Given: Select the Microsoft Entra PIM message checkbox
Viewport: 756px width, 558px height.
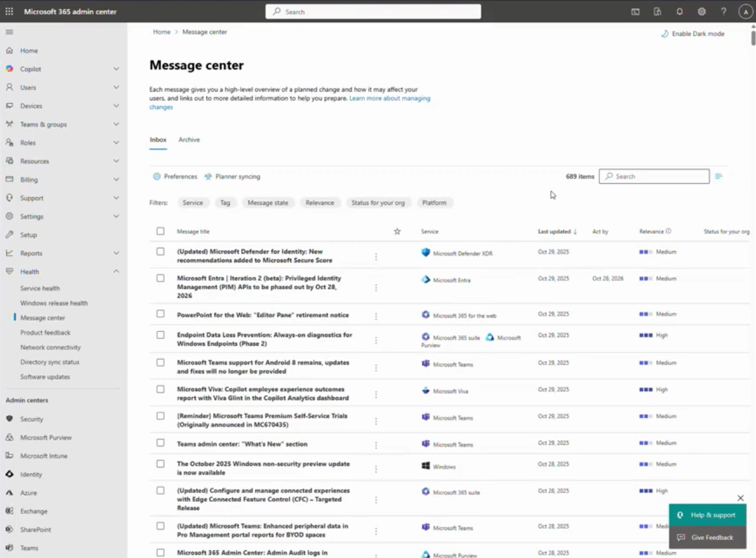Looking at the screenshot, I should [161, 278].
